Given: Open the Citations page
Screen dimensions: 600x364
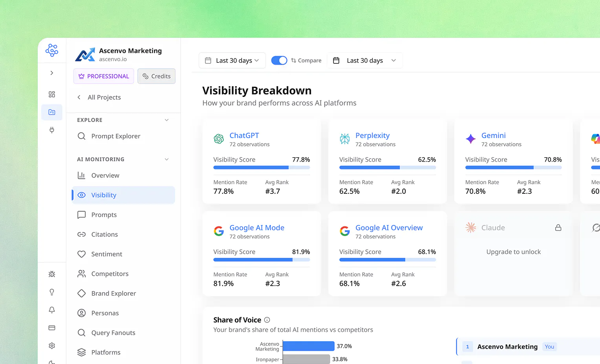Looking at the screenshot, I should pyautogui.click(x=123, y=234).
